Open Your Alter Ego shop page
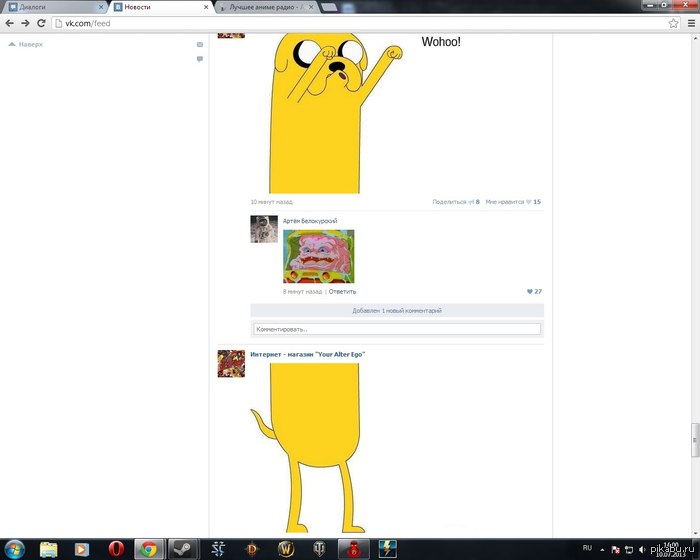 [x=308, y=354]
